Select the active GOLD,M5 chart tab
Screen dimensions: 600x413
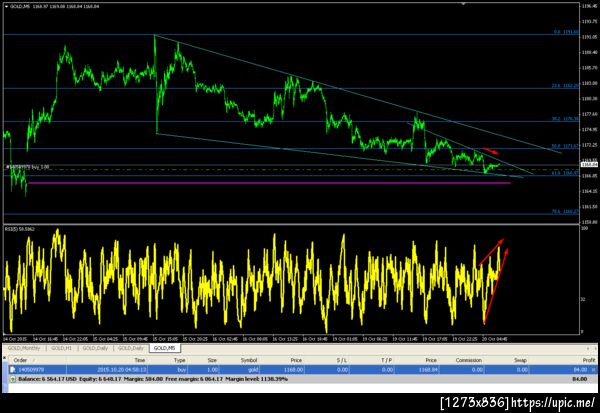coord(165,348)
